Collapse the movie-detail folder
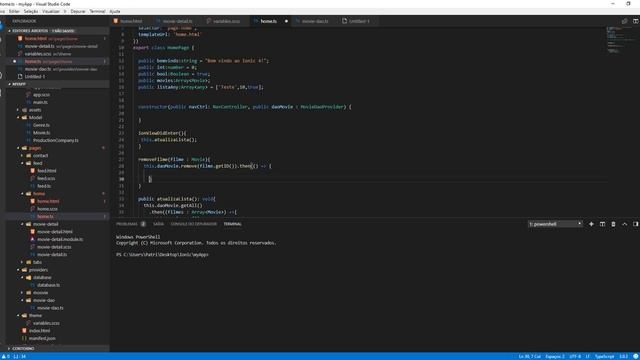This screenshot has height=360, width=640. (x=22, y=224)
